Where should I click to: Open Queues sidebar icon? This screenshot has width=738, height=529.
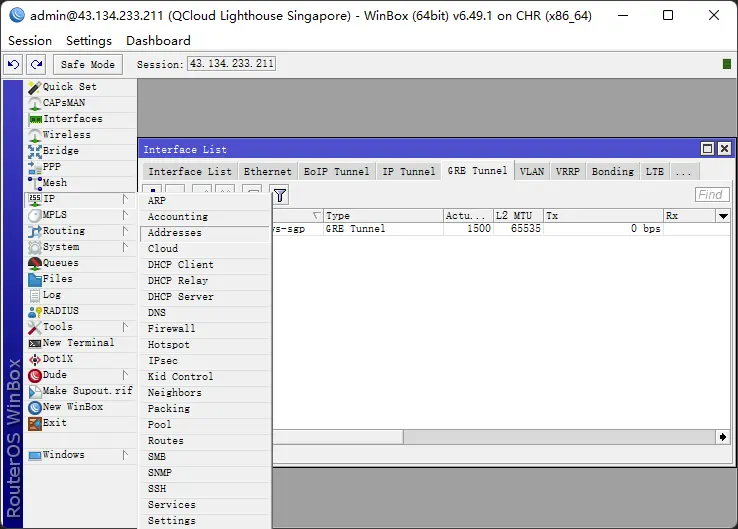tap(35, 263)
